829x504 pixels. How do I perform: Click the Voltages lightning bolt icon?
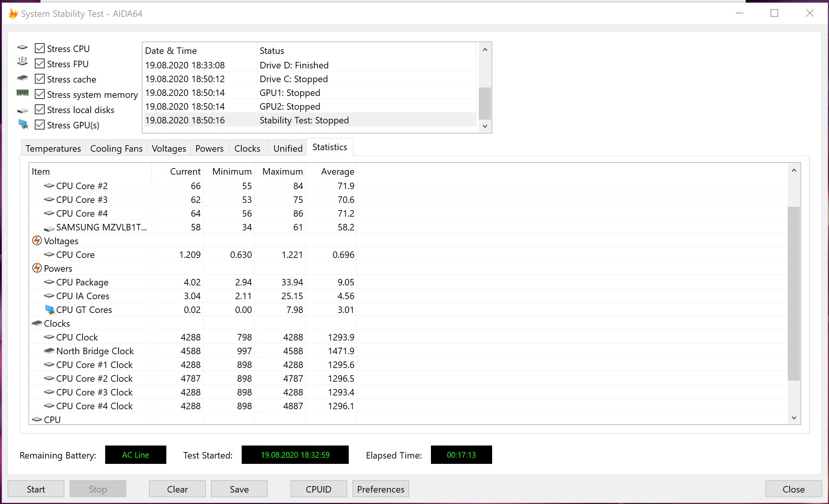37,241
